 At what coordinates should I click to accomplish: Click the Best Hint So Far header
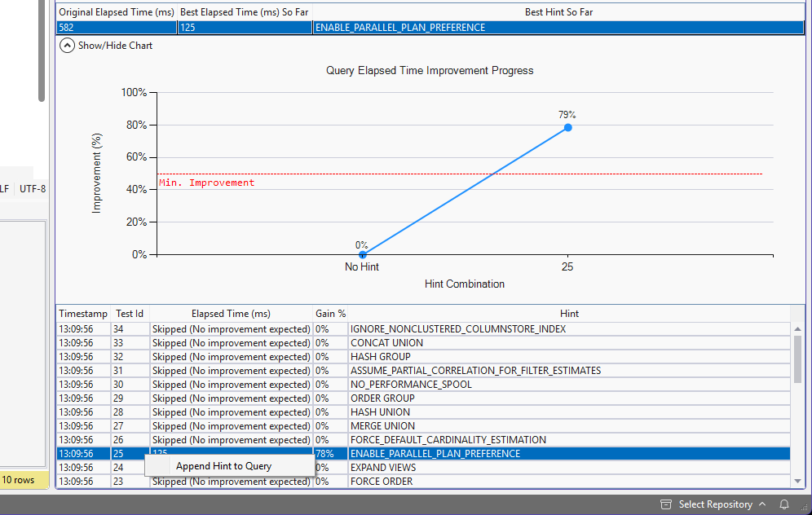[x=558, y=12]
